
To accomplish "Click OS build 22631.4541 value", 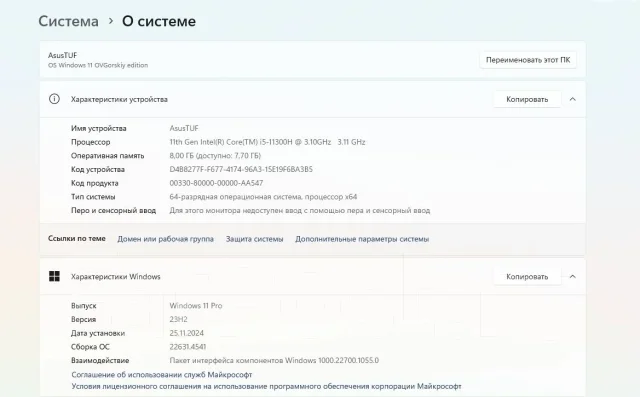I will tap(188, 347).
